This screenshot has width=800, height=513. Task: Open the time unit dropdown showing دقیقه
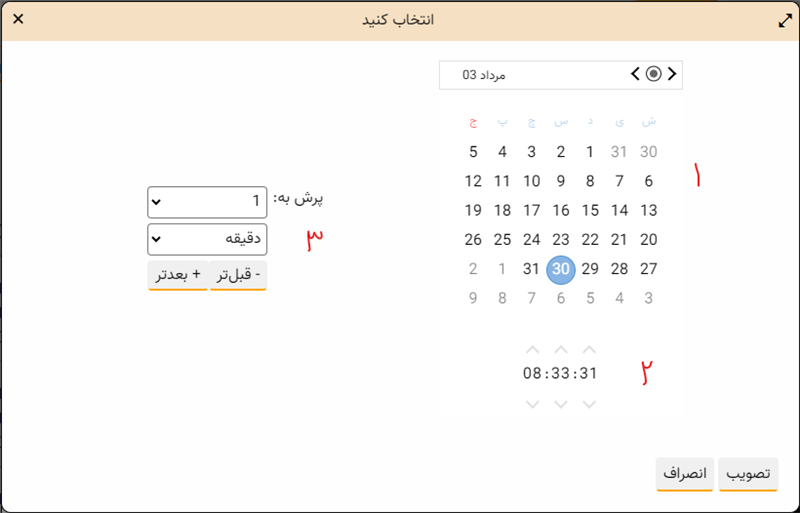coord(207,239)
